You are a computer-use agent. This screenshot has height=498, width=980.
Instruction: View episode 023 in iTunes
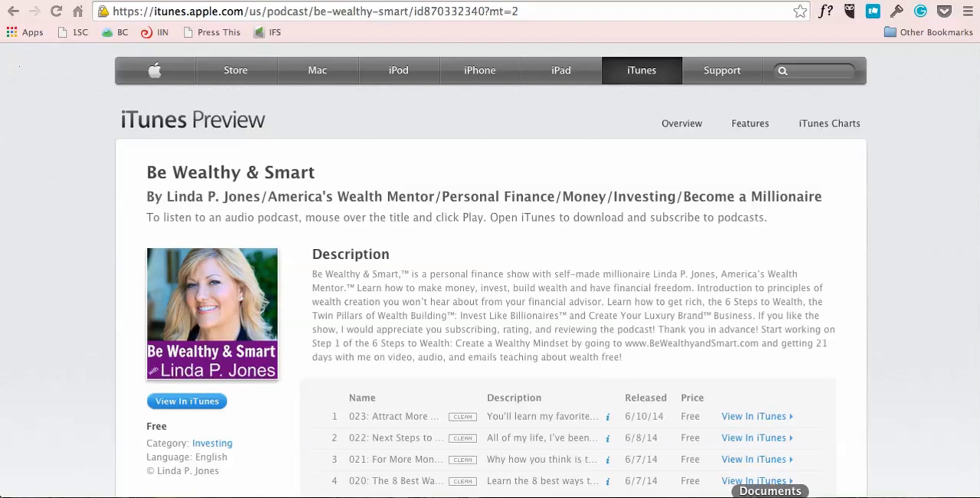[757, 416]
